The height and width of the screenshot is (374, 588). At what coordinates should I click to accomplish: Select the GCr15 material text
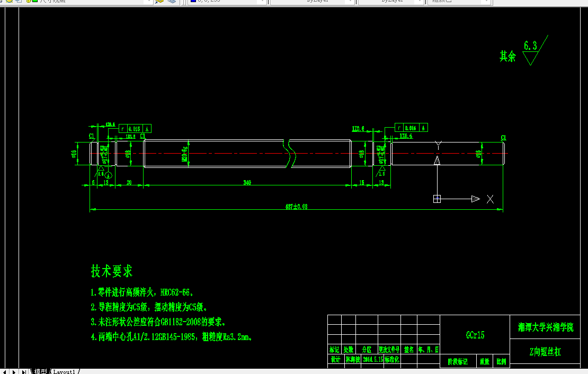pyautogui.click(x=475, y=335)
